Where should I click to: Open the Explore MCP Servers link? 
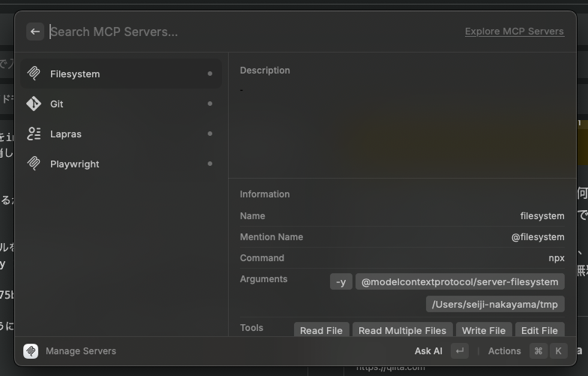click(514, 32)
